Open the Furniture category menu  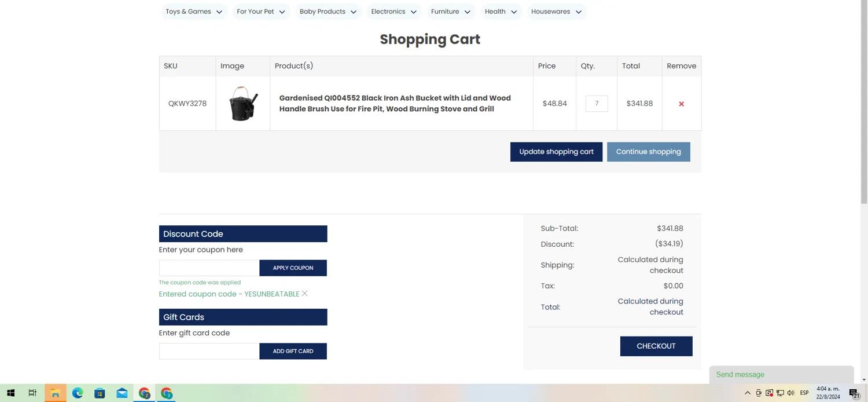450,12
